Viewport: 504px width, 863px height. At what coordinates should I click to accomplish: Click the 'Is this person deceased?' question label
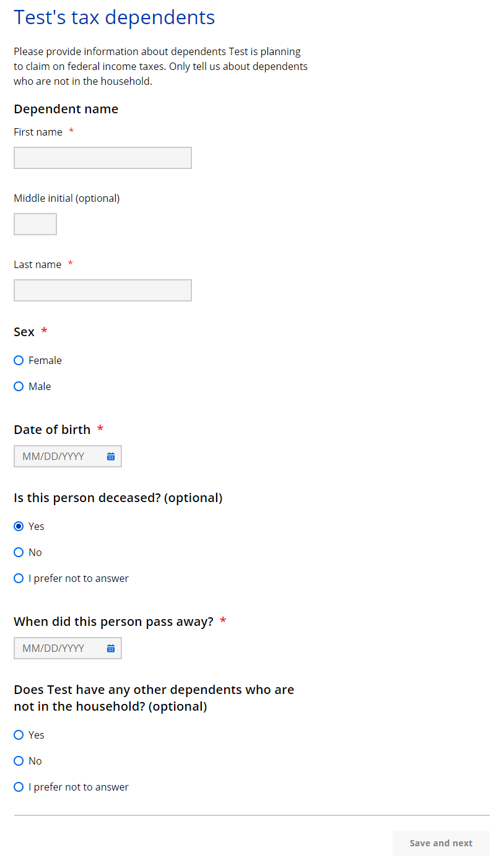click(x=118, y=498)
